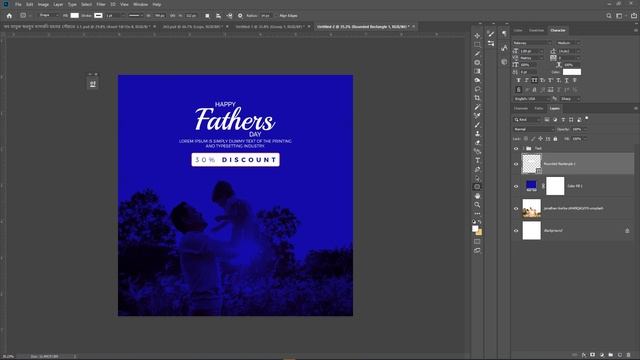Open the Image menu

point(43,4)
